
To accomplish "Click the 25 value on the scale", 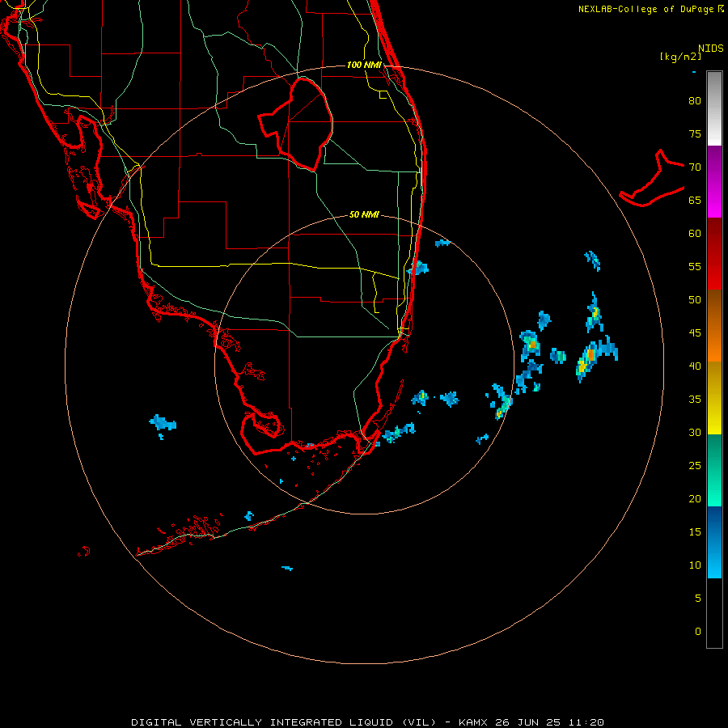I will pos(695,465).
